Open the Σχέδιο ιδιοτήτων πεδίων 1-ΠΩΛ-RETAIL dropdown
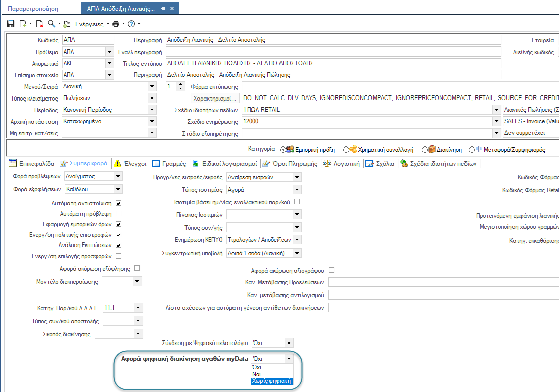The height and width of the screenshot is (392, 559). tap(496, 110)
